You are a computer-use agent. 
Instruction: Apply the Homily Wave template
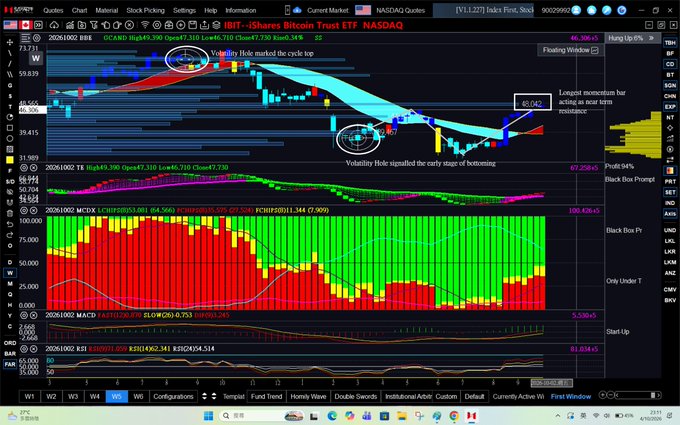coord(308,396)
